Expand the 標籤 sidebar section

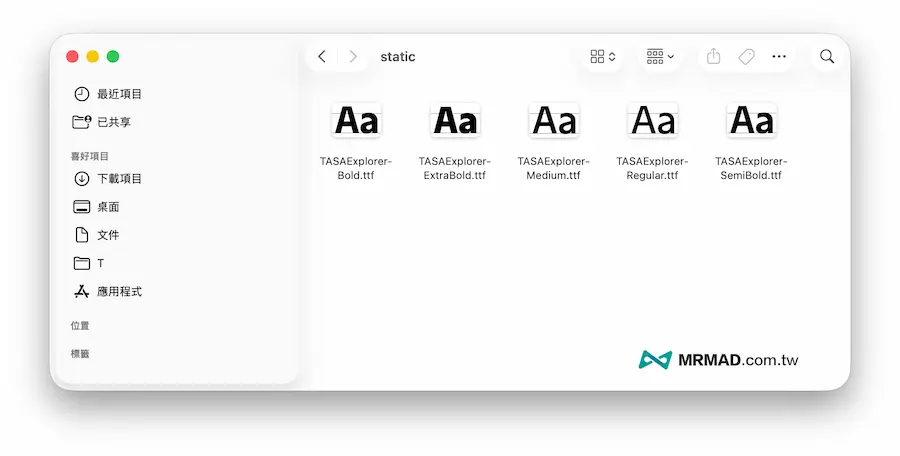[80, 354]
